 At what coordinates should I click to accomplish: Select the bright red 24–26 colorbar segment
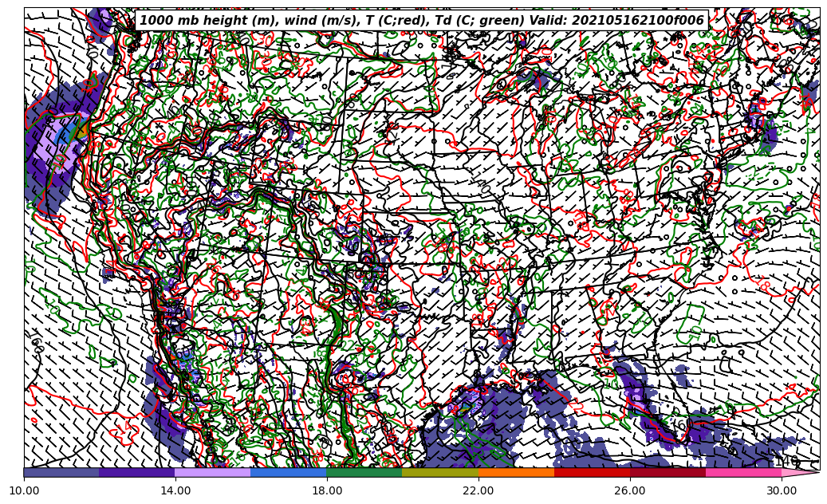tap(593, 472)
